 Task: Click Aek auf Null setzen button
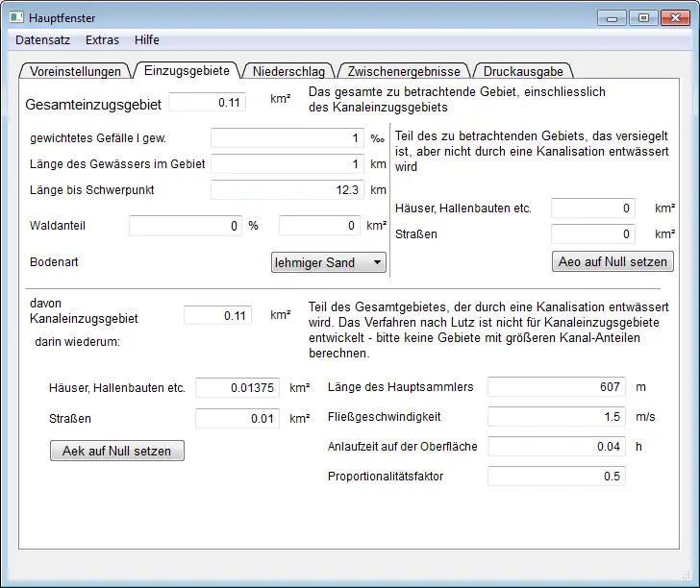117,451
